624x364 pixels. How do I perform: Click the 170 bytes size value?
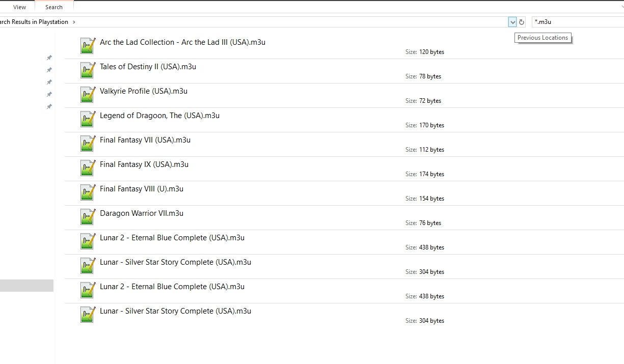pos(431,125)
